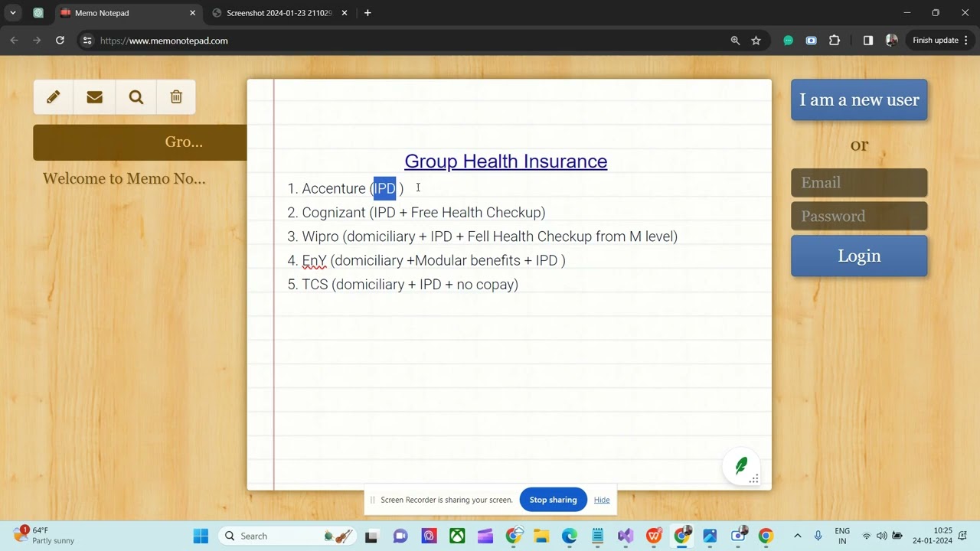Close the Screenshot 2024-01-23 tab
This screenshot has height=551, width=980.
[345, 13]
